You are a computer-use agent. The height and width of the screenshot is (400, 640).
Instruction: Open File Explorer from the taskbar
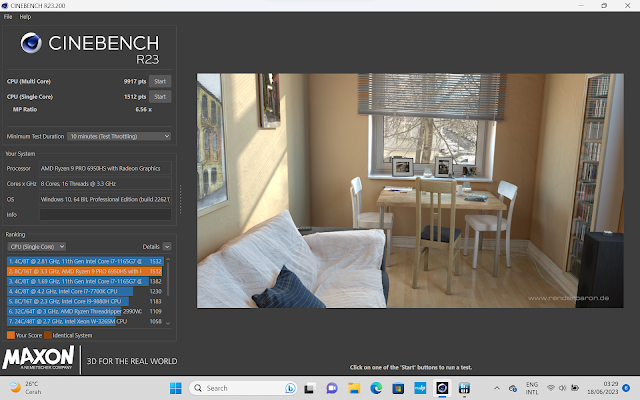click(354, 388)
